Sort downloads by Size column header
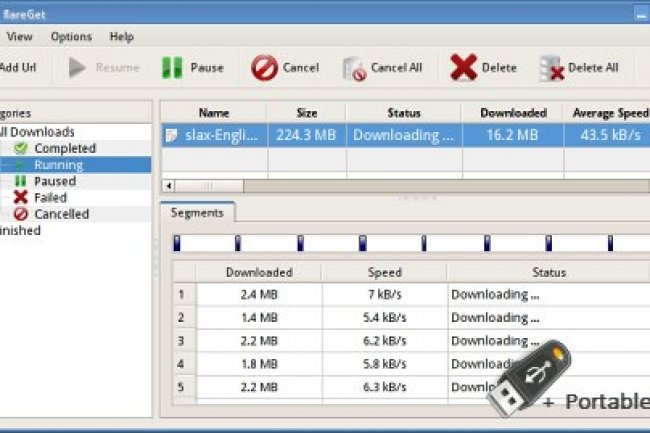The height and width of the screenshot is (433, 650). (306, 113)
